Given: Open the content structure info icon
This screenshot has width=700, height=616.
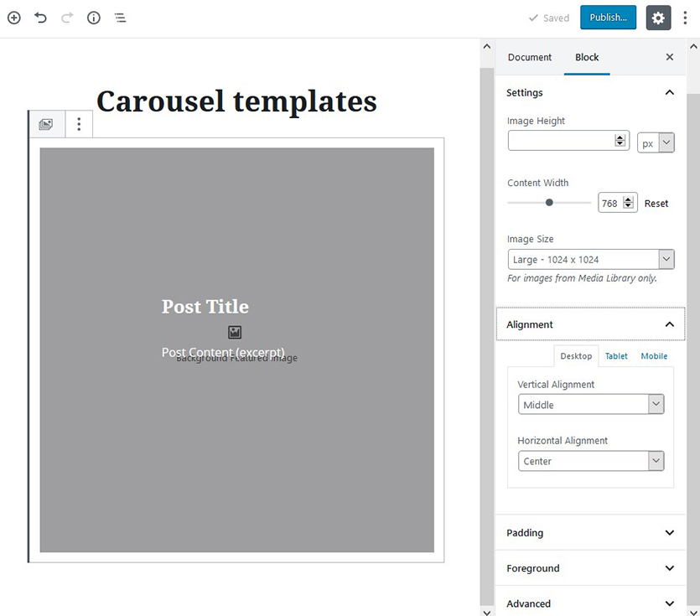Looking at the screenshot, I should pyautogui.click(x=94, y=18).
